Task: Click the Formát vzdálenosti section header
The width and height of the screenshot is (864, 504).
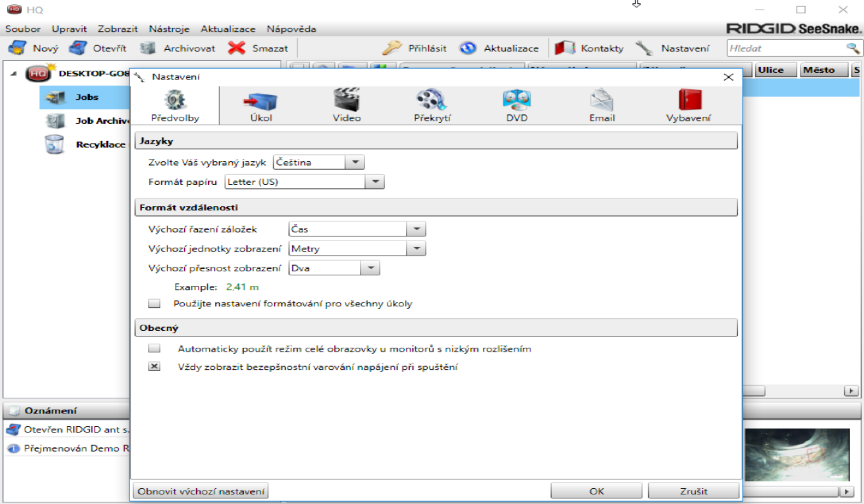Action: (436, 208)
